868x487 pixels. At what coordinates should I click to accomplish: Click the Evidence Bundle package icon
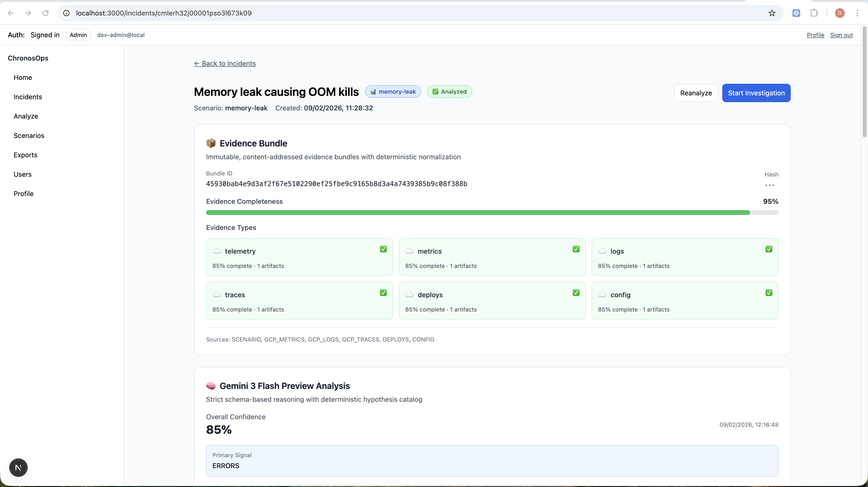point(211,143)
